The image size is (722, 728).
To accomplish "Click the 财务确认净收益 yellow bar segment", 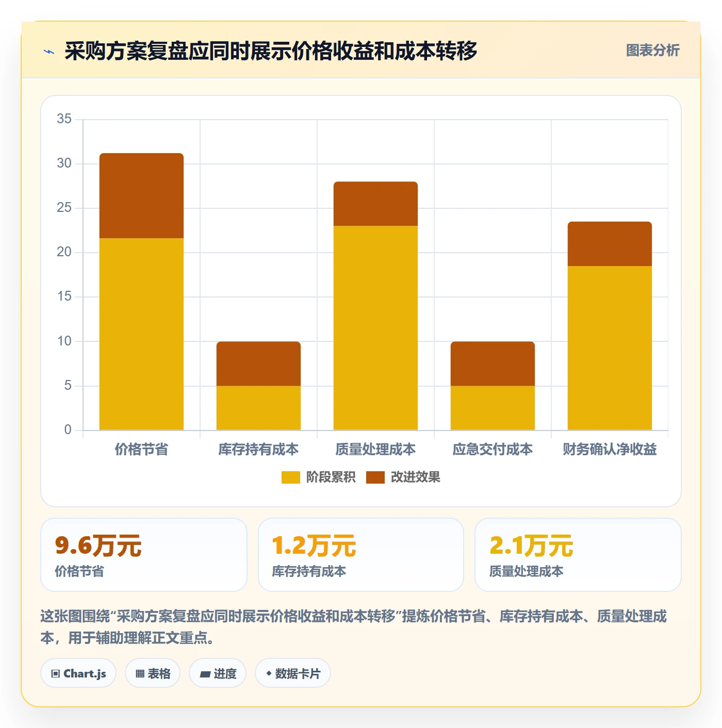I will 610,348.
